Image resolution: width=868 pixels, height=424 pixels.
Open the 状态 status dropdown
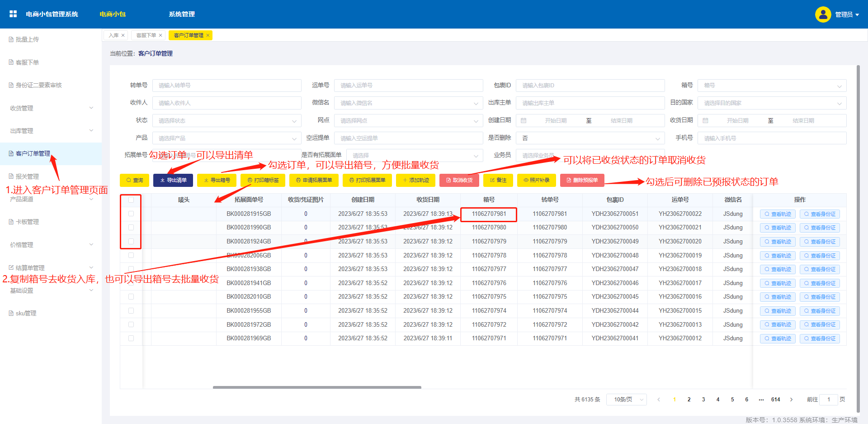(x=226, y=121)
